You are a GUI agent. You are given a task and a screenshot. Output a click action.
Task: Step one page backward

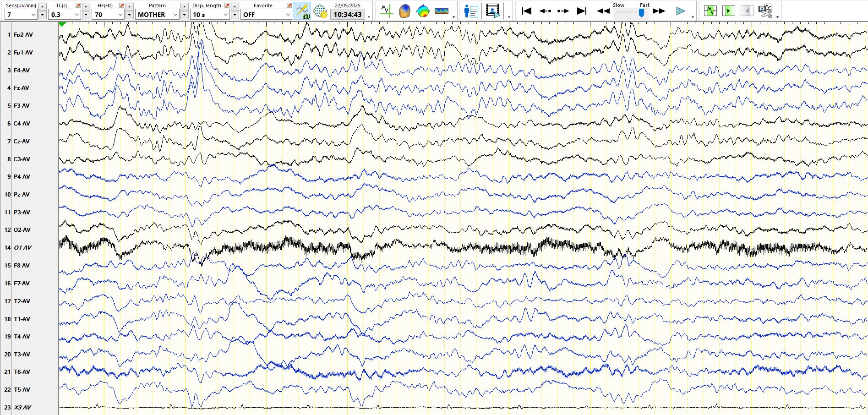pyautogui.click(x=545, y=11)
